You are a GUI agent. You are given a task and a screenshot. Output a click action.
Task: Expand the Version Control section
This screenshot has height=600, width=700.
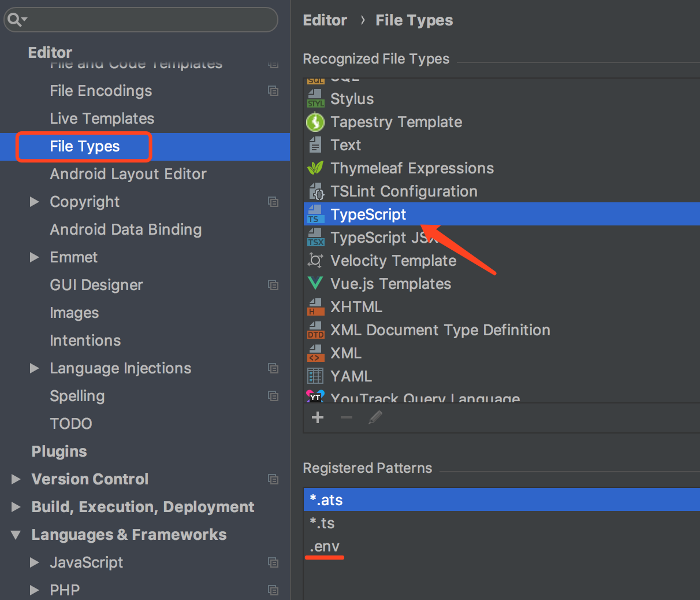click(16, 479)
